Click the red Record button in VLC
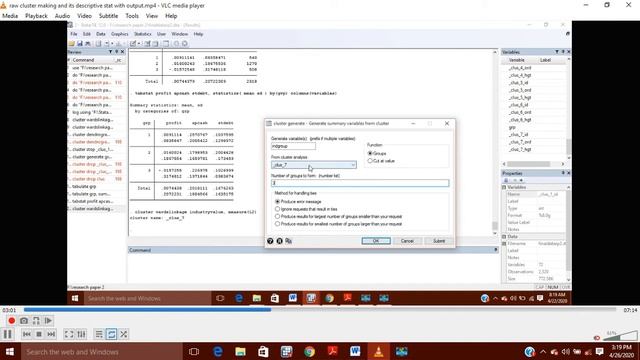 11,321
